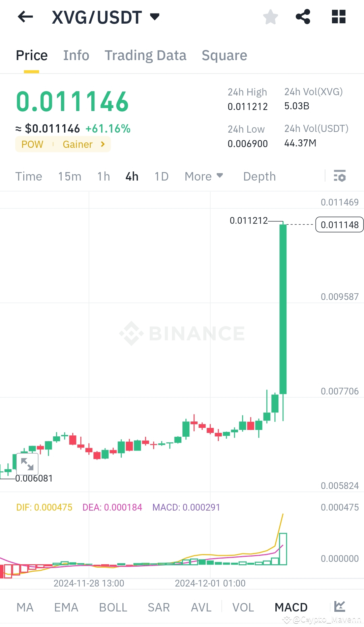Toggle the BOLL indicator on

point(113,607)
